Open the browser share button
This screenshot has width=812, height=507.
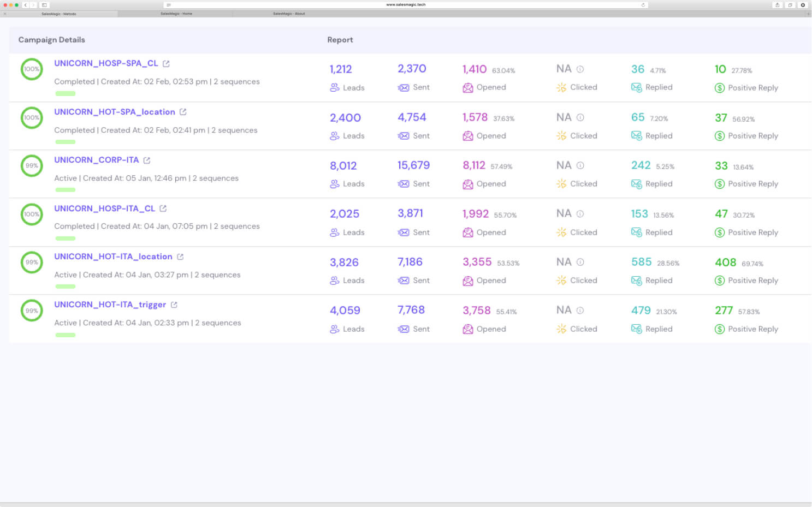[x=777, y=5]
